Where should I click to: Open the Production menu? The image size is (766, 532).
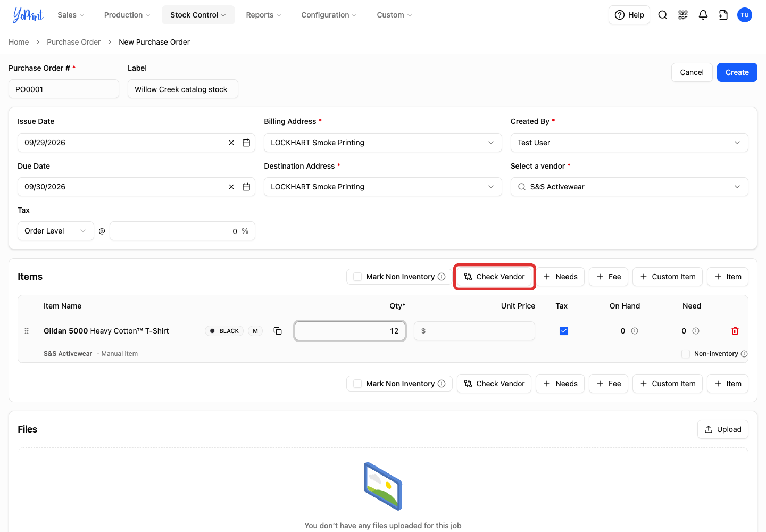pyautogui.click(x=127, y=15)
